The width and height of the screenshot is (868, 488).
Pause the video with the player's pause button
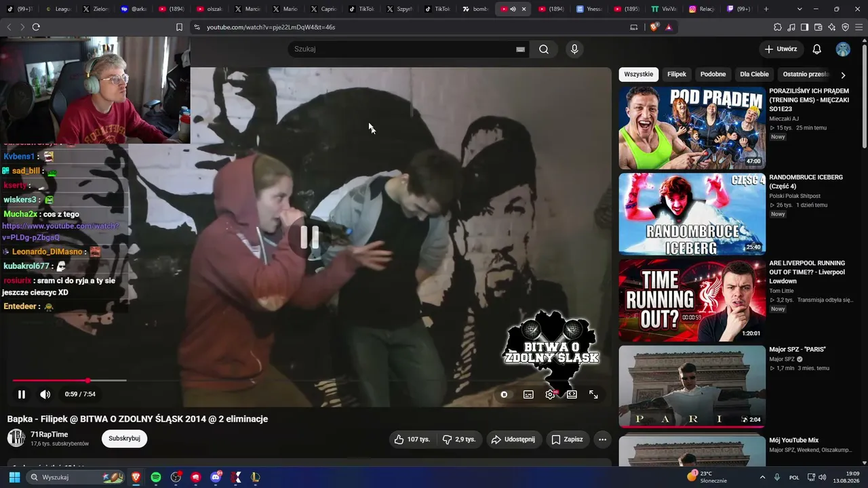22,394
